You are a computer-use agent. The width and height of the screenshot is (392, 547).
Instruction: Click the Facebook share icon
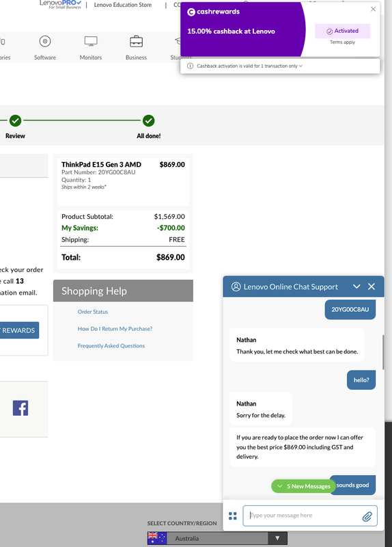(x=20, y=408)
